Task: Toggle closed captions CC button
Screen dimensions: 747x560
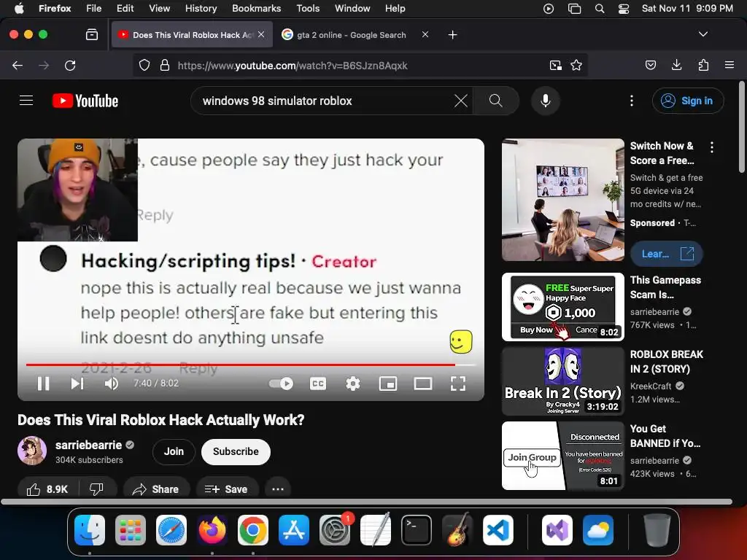Action: click(318, 384)
